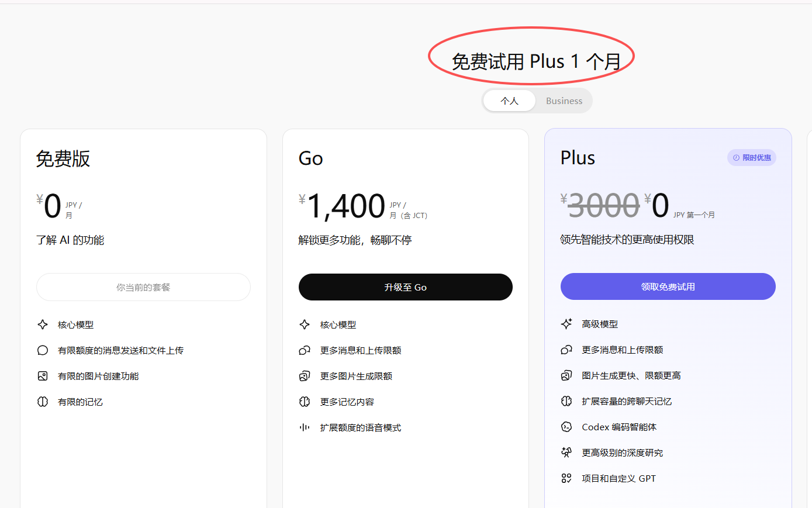Click chat icon beside Go plan 更多消息和上传限额
The image size is (812, 508).
[305, 350]
